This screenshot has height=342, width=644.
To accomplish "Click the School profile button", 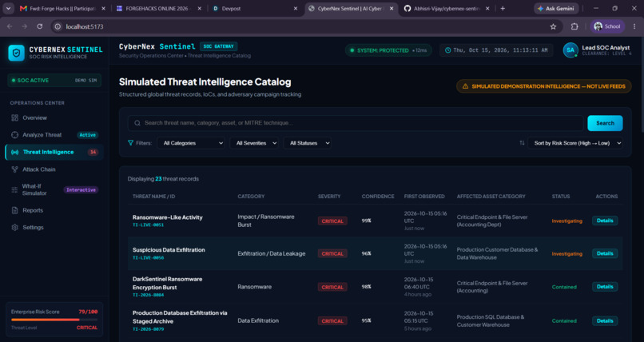I will coord(607,26).
